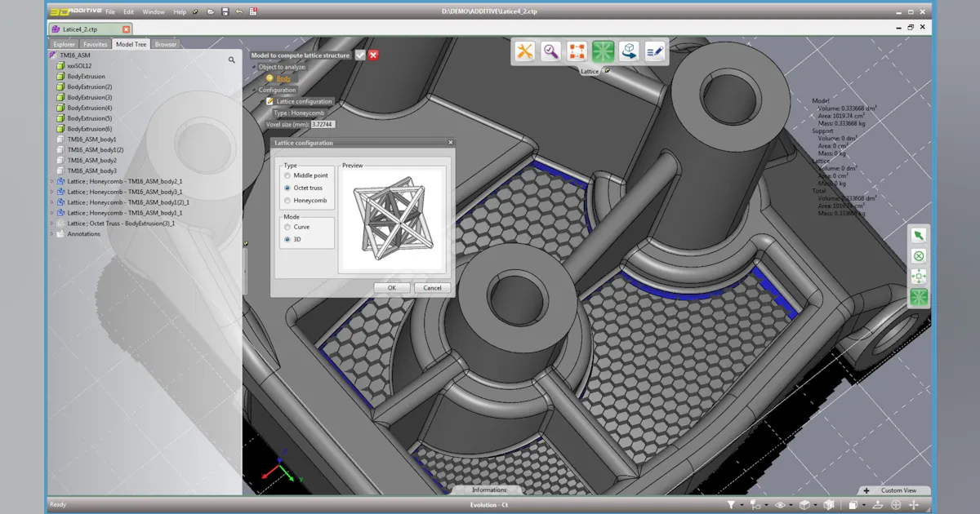The width and height of the screenshot is (980, 514).
Task: Open the Window menu
Action: tap(154, 12)
